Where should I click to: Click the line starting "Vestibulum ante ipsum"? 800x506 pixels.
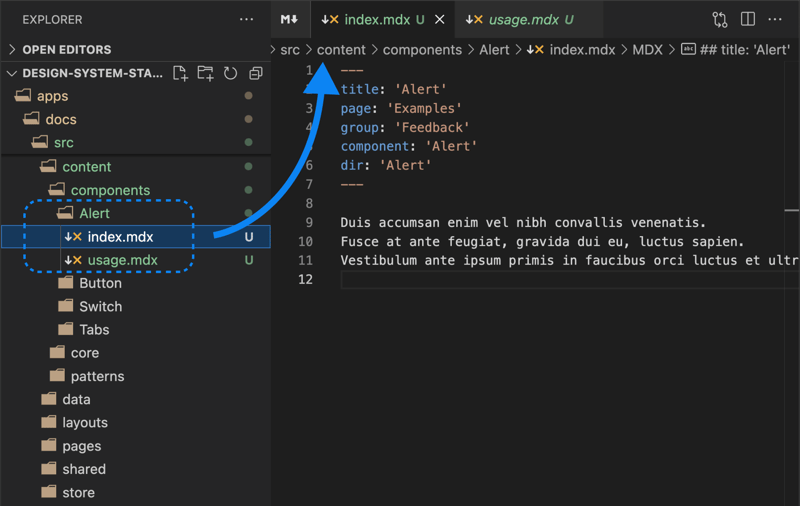pos(569,261)
